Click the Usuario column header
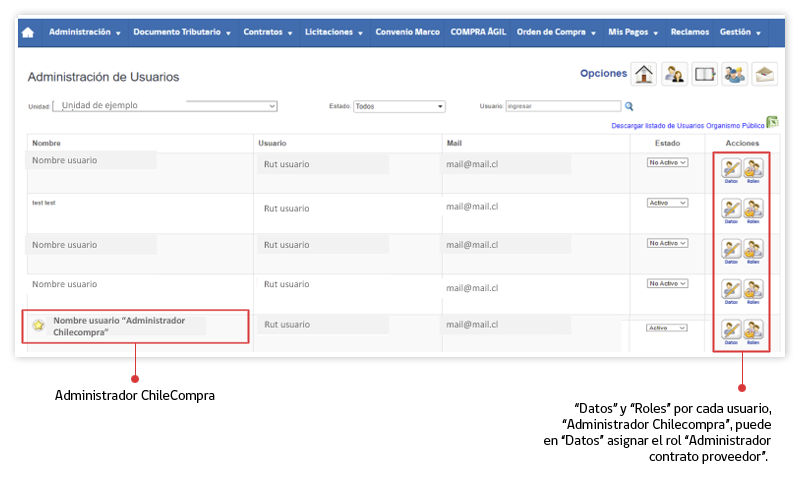Viewport: 800px width, 477px height. coord(272,143)
